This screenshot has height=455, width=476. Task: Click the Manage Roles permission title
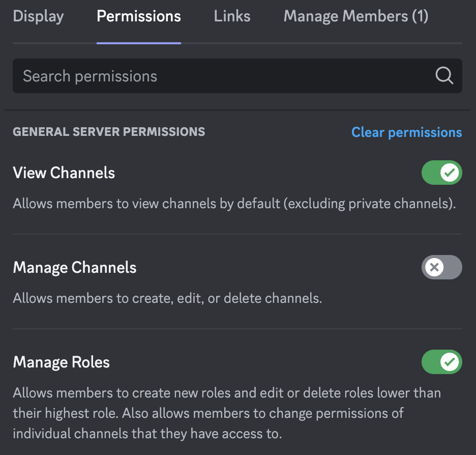tap(62, 362)
